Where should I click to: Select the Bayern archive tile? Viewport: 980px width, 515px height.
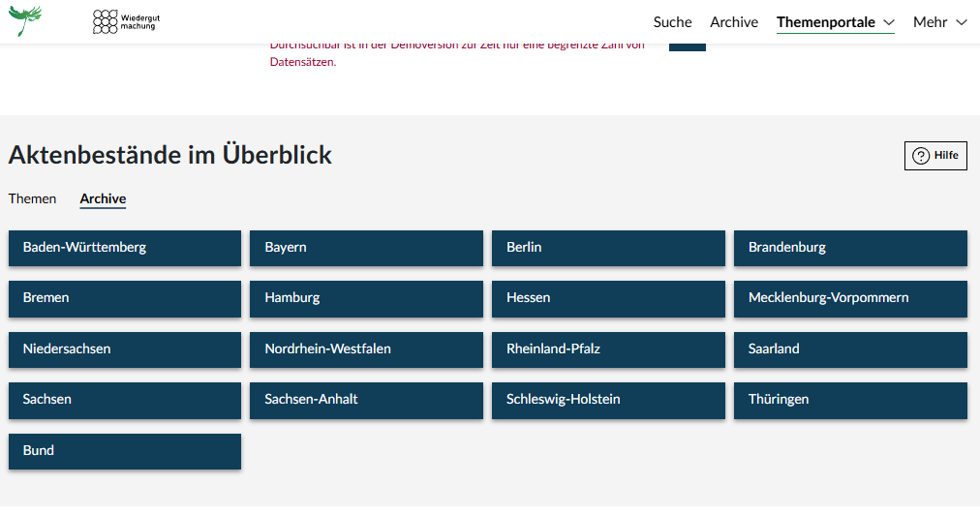coord(366,248)
